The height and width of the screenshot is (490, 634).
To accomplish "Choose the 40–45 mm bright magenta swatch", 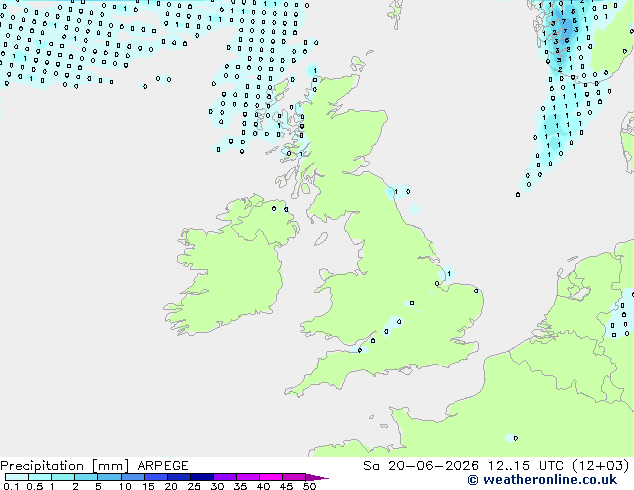I will [271, 477].
